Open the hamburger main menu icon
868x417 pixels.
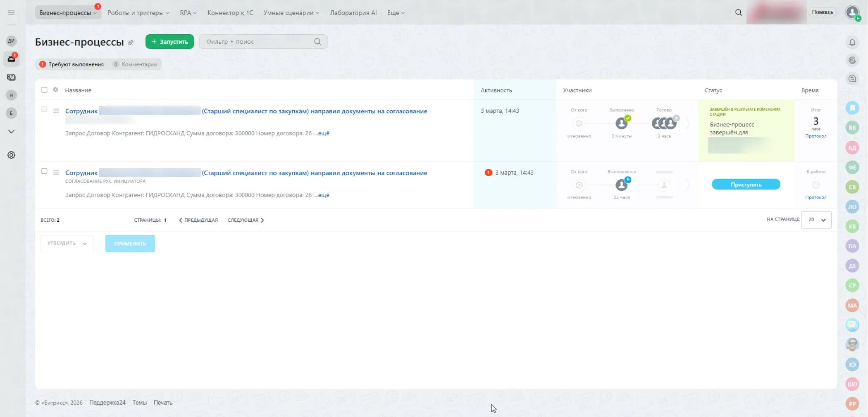coord(11,12)
